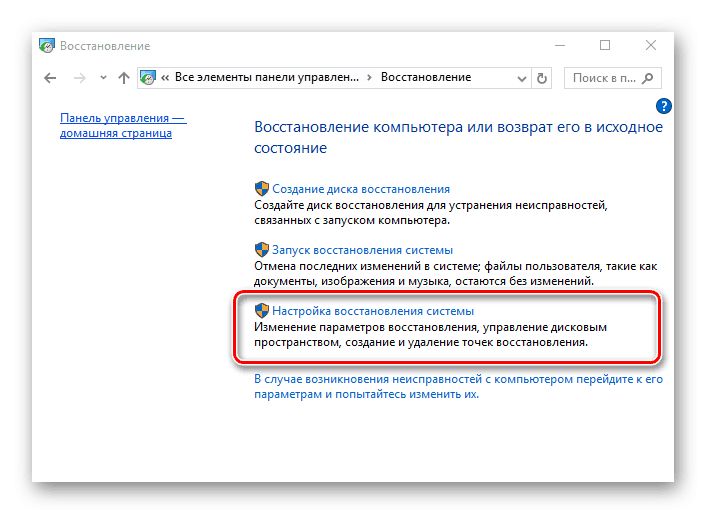
Task: Select the 'Восстановление' breadcrumb item
Action: (428, 77)
